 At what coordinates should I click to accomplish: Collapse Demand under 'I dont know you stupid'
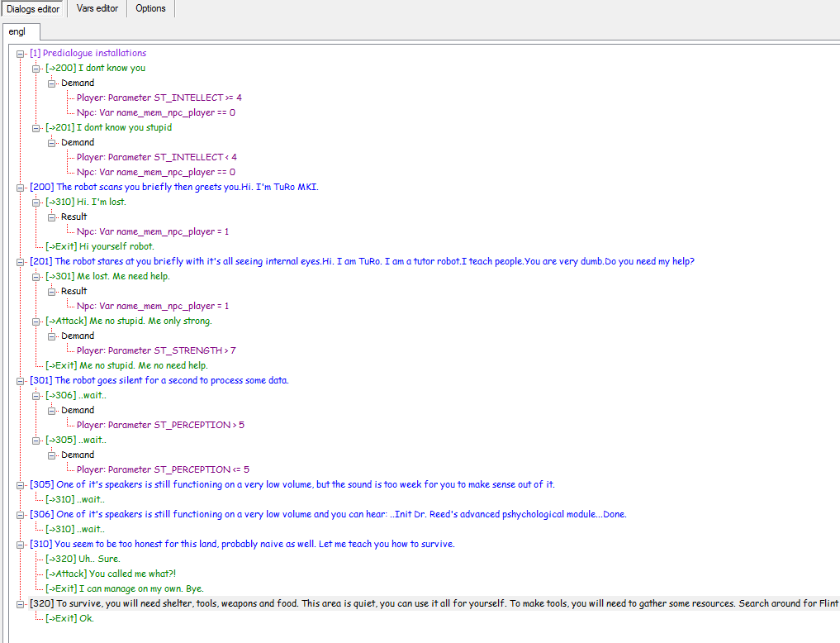click(52, 143)
